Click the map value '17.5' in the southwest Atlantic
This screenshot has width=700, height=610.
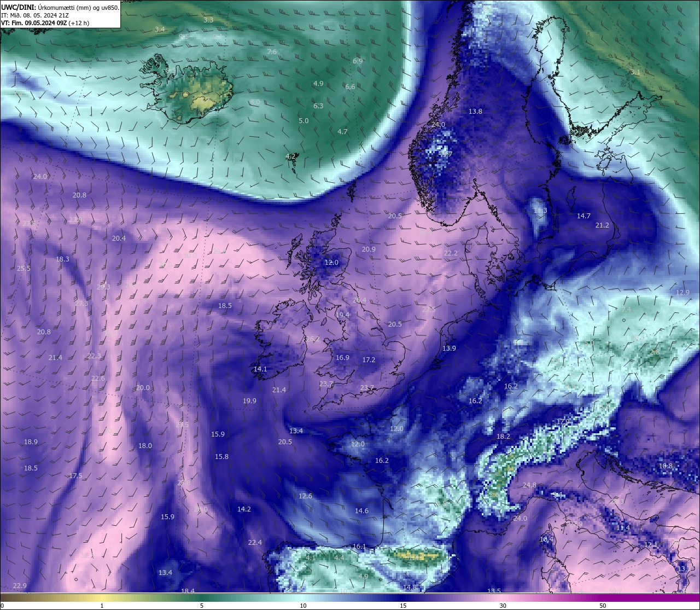coord(75,476)
